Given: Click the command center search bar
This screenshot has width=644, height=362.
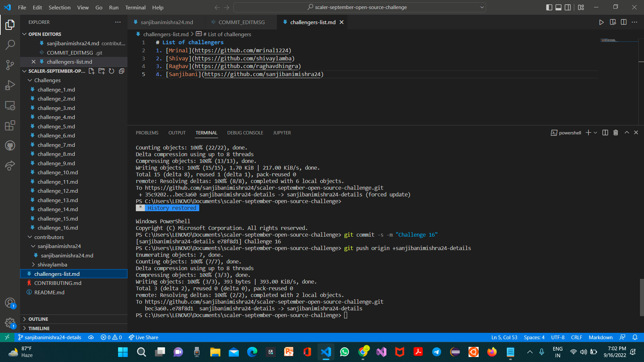Looking at the screenshot, I should [x=360, y=7].
